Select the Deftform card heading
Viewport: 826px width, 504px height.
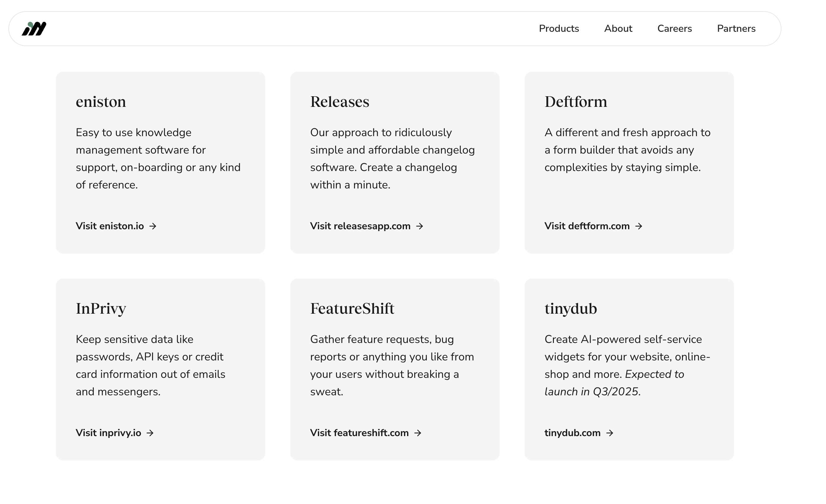576,102
